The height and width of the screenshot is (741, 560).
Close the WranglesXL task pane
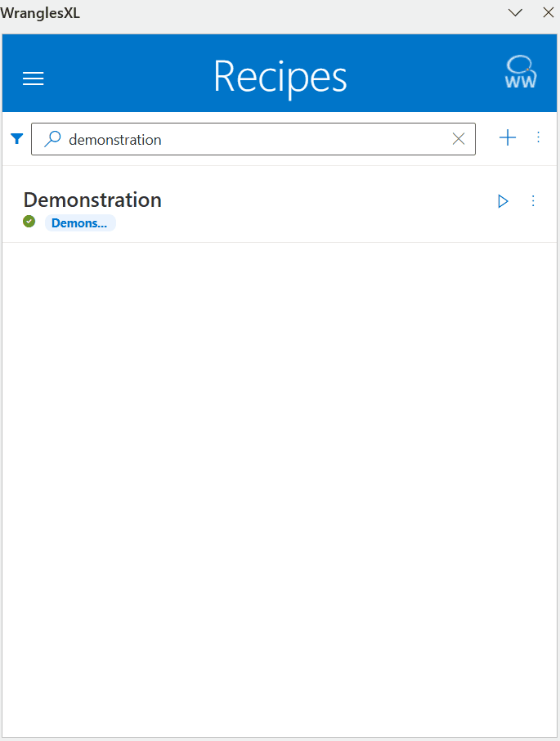click(x=549, y=13)
